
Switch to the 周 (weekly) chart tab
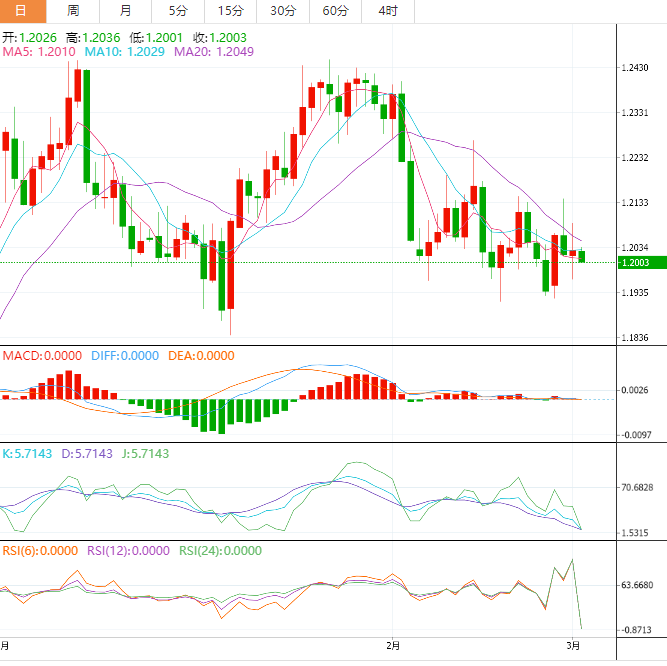[x=73, y=11]
